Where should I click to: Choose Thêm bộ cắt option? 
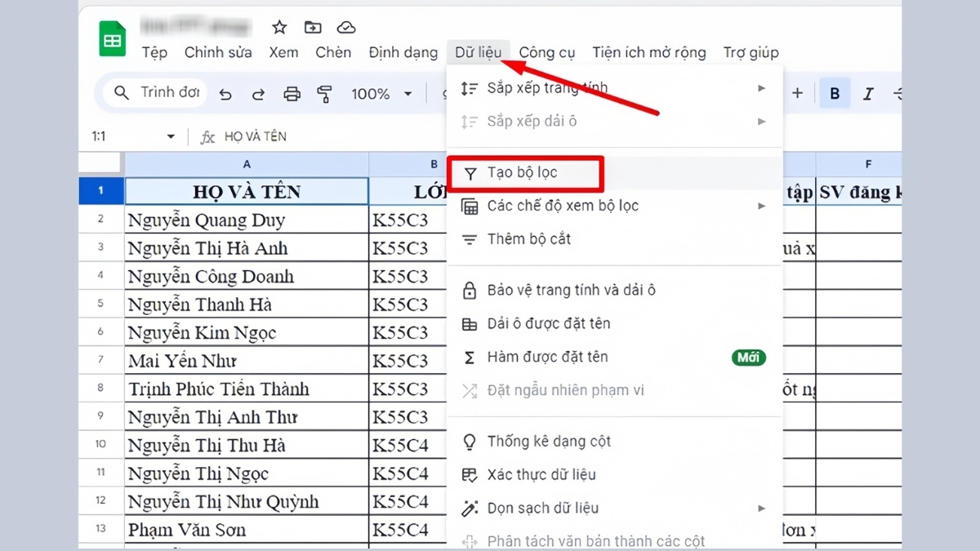pos(615,239)
